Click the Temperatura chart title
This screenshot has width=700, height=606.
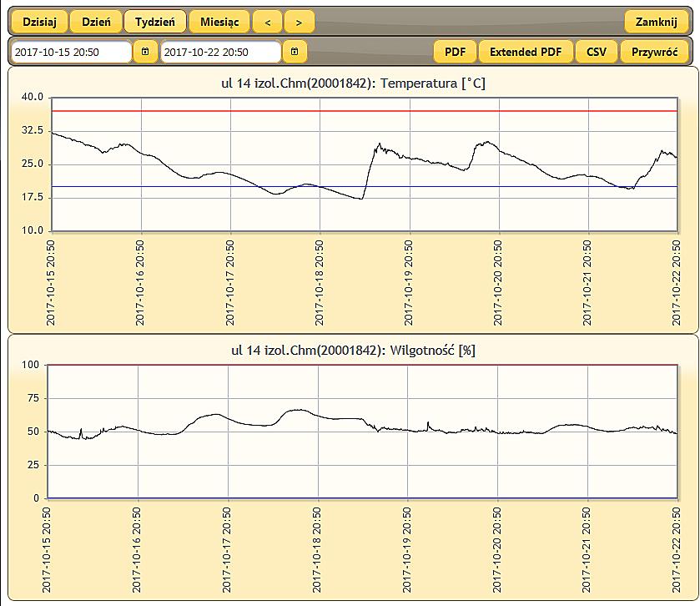(x=353, y=83)
